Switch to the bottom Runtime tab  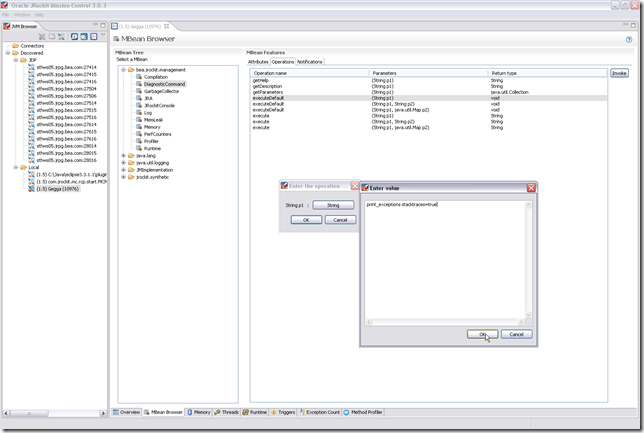(x=255, y=412)
